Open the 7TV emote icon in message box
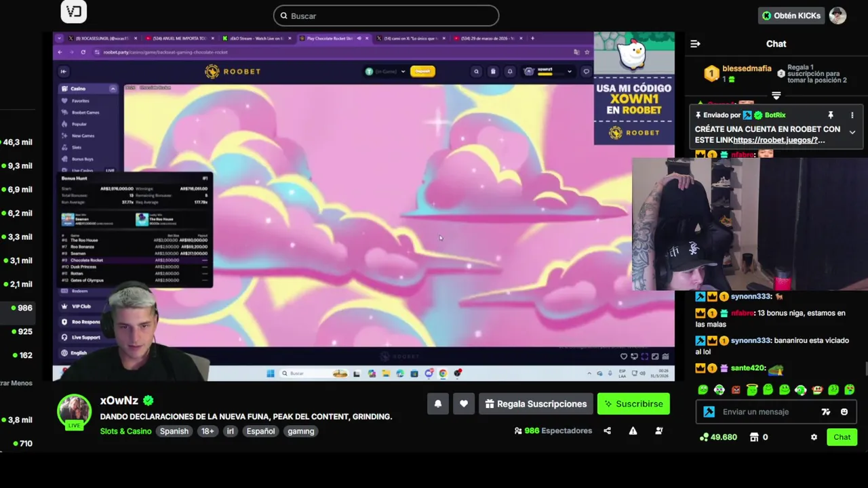The width and height of the screenshot is (868, 488). coord(826,411)
